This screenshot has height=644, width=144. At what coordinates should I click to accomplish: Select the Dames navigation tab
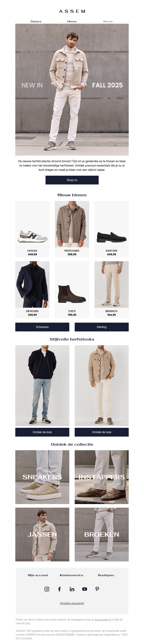pyautogui.click(x=36, y=22)
